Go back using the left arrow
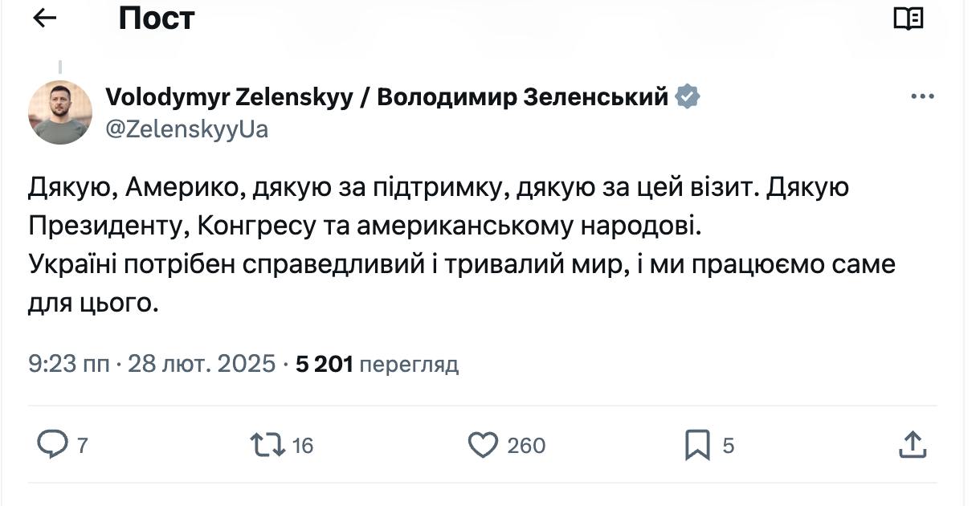This screenshot has height=506, width=980. point(44,18)
